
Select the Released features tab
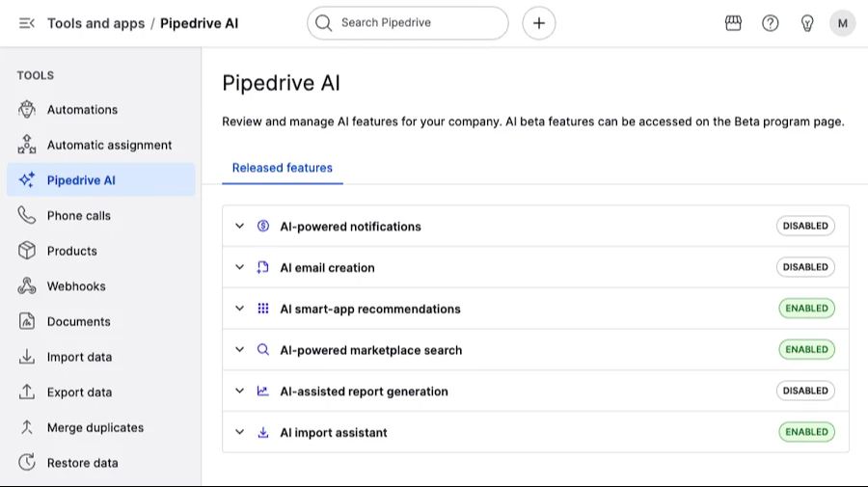point(282,168)
